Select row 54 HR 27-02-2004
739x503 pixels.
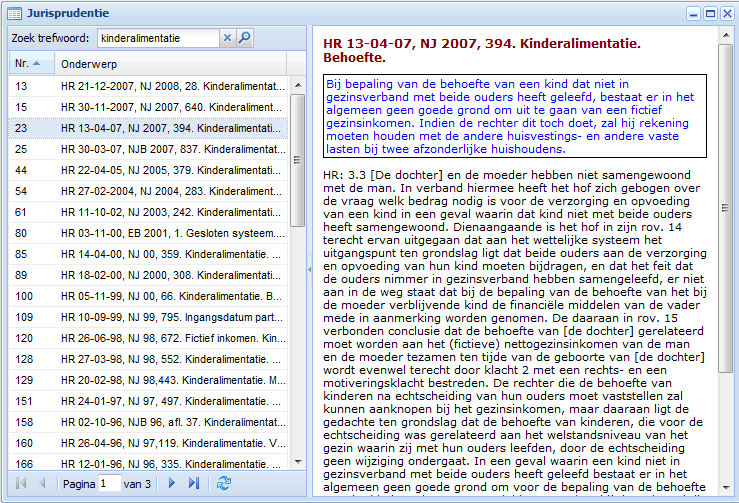pyautogui.click(x=148, y=191)
